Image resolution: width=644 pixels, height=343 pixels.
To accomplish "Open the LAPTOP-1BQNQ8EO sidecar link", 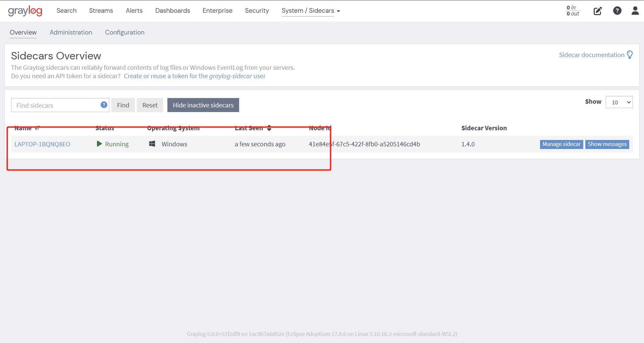I will pyautogui.click(x=42, y=144).
